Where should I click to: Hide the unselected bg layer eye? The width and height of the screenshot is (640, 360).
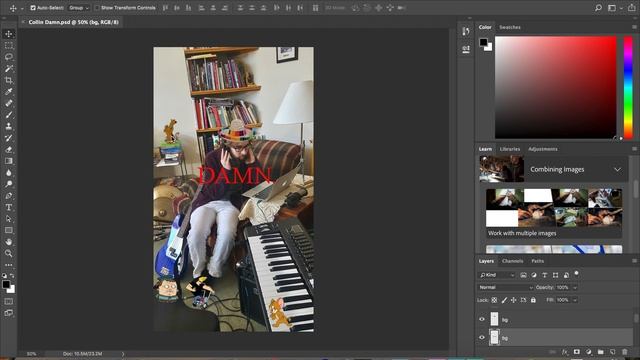pos(482,320)
